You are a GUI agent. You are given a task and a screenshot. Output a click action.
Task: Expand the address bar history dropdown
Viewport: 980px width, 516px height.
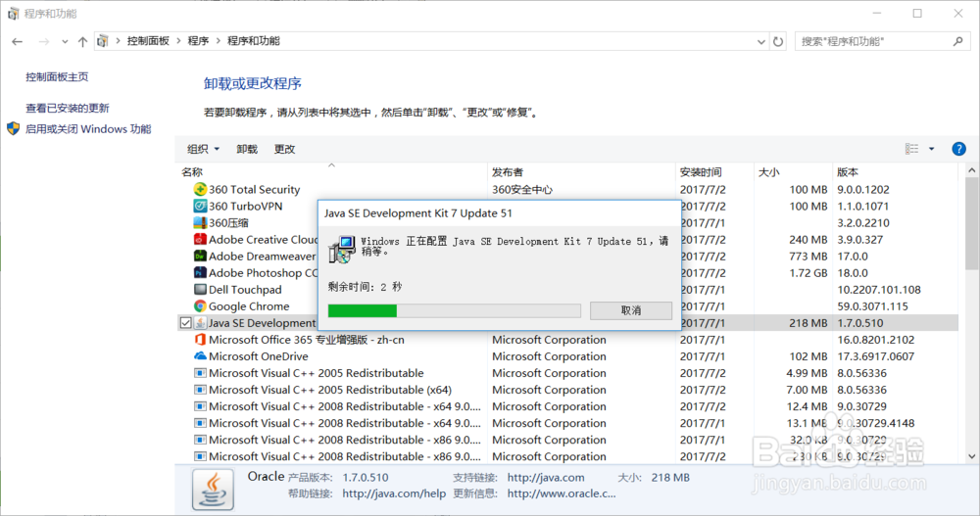(x=761, y=41)
